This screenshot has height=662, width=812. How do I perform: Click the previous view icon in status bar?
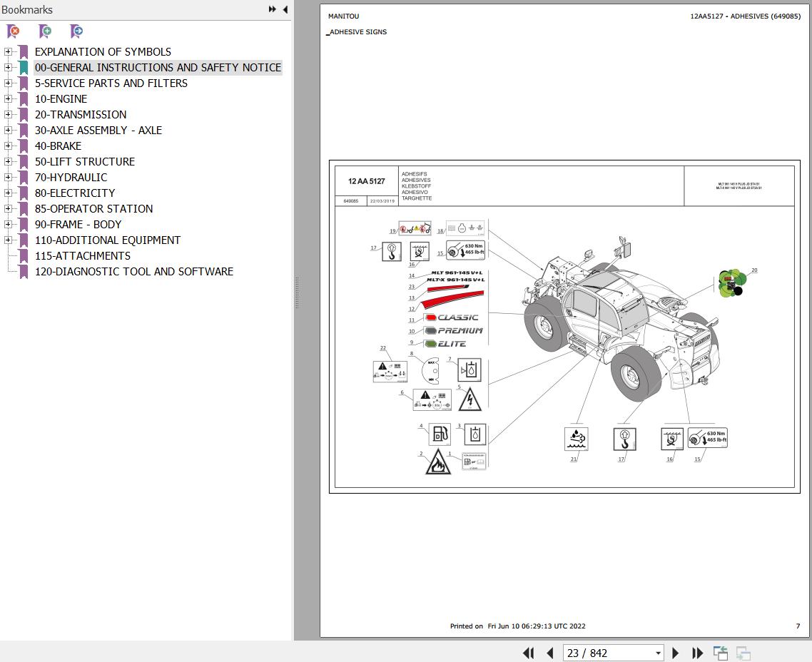click(721, 653)
